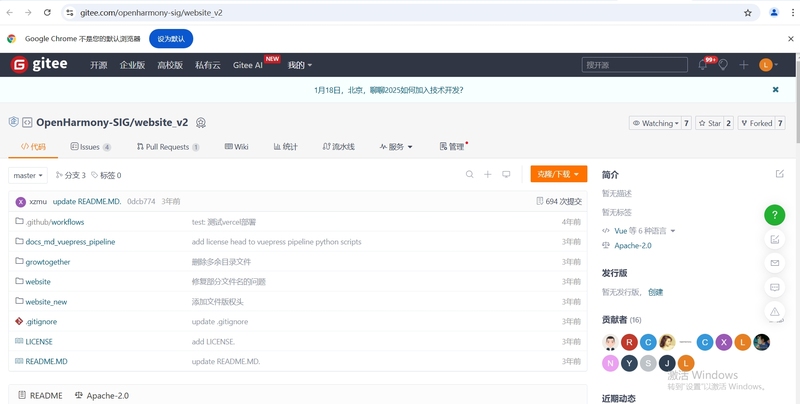This screenshot has width=800, height=404.
Task: Open Web IDE monitor icon
Action: pos(506,174)
